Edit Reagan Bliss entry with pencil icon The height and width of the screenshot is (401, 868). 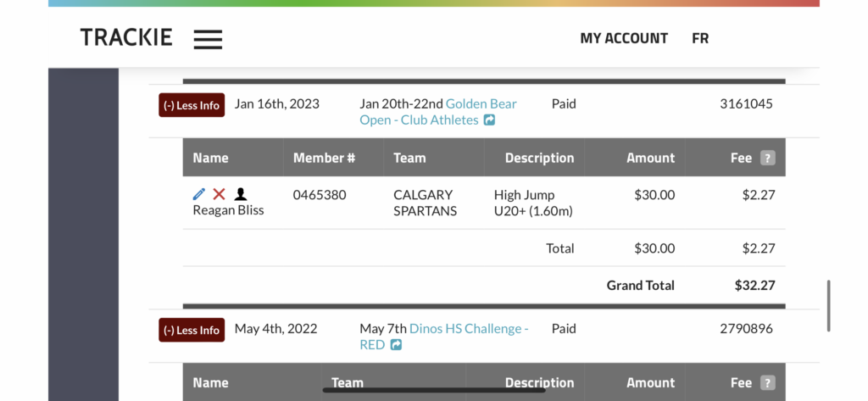(x=198, y=194)
